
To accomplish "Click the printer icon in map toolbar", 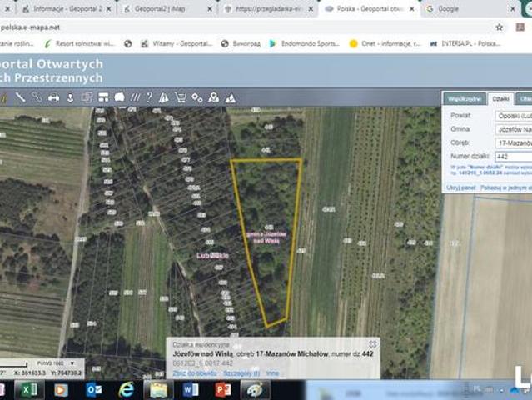I will (53, 97).
